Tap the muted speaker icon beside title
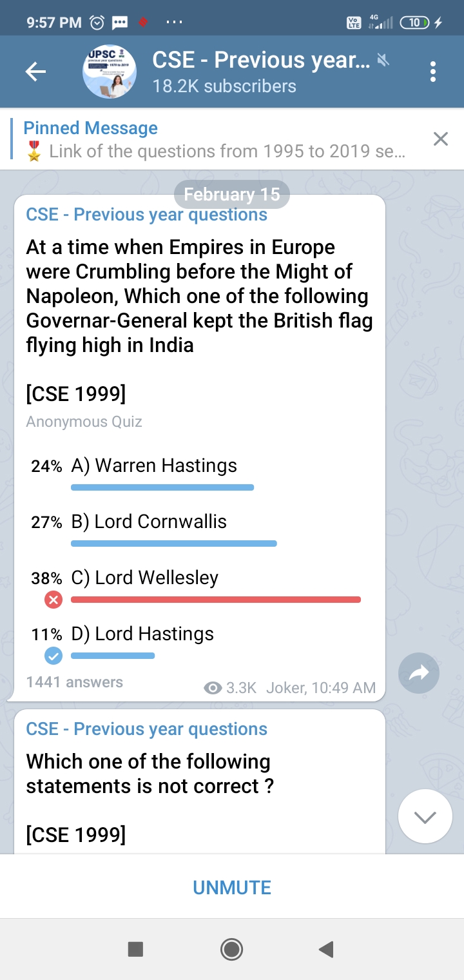 383,61
